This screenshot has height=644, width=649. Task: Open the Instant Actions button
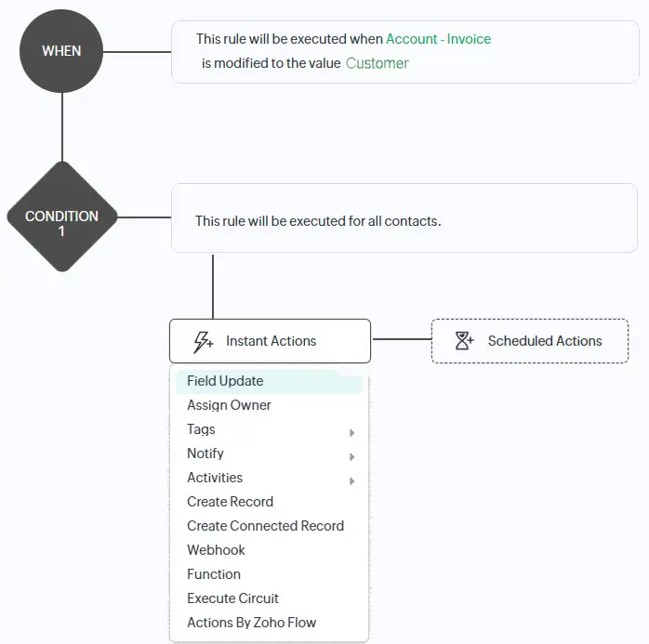(271, 341)
